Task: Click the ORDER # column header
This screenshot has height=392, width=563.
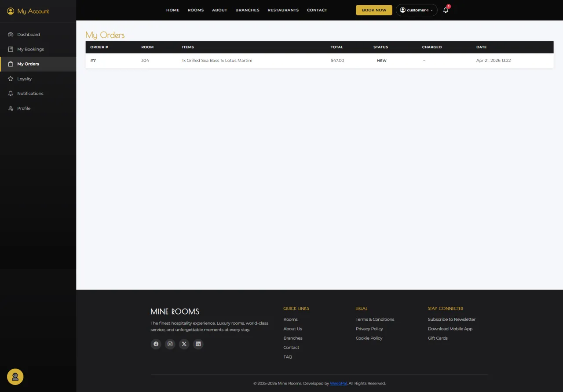Action: (99, 47)
